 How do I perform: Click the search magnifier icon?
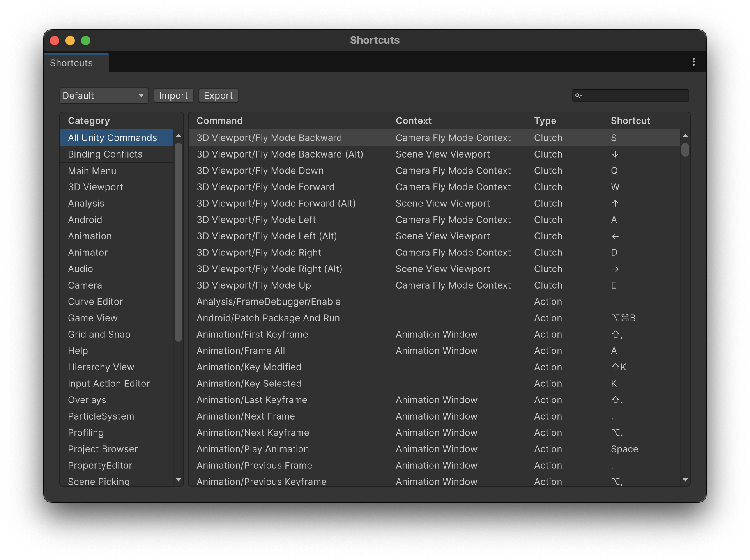(x=578, y=96)
